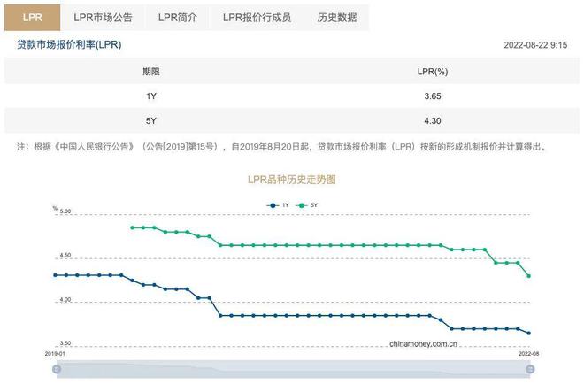Click the 期限 column header

(x=150, y=72)
